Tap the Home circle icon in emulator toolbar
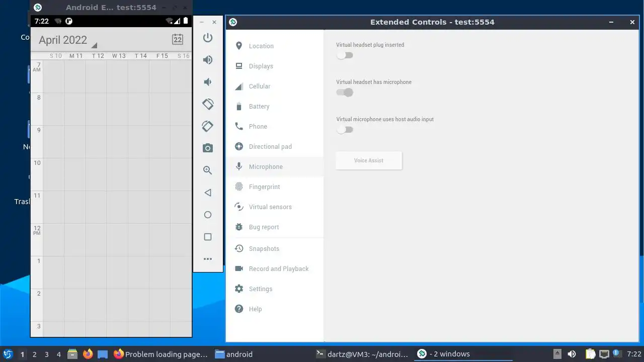Viewport: 644px width, 362px height. coord(208,215)
